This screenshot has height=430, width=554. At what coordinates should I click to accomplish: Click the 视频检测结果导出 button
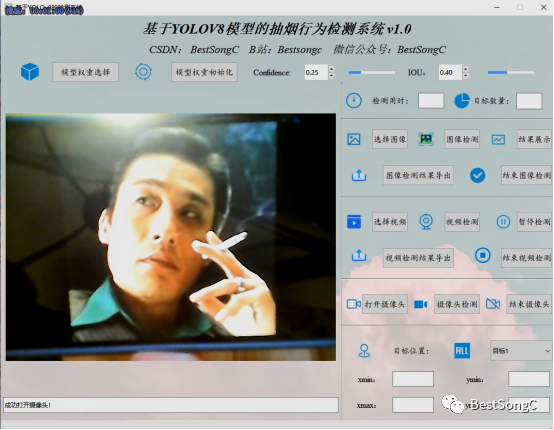pyautogui.click(x=418, y=258)
